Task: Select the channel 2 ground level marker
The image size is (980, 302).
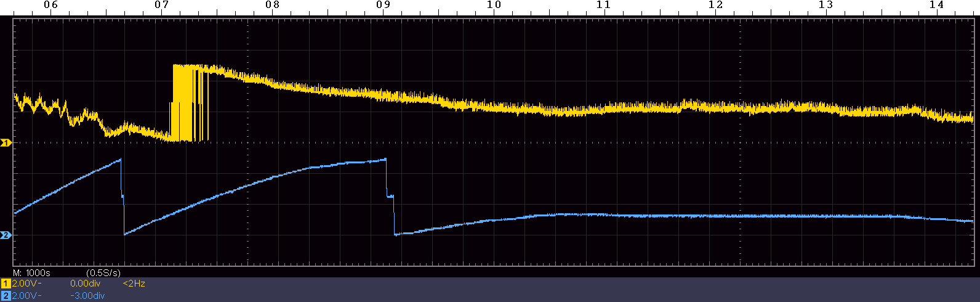Action: pyautogui.click(x=6, y=235)
